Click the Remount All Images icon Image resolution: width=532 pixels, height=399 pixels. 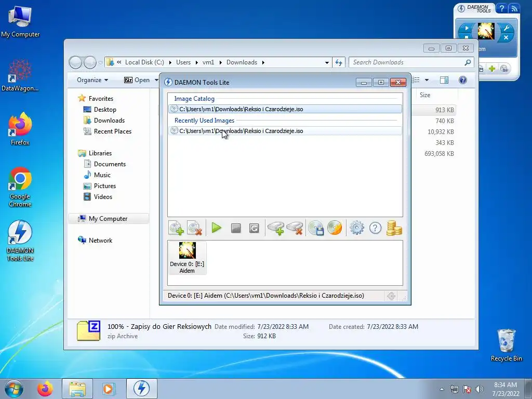click(x=254, y=228)
